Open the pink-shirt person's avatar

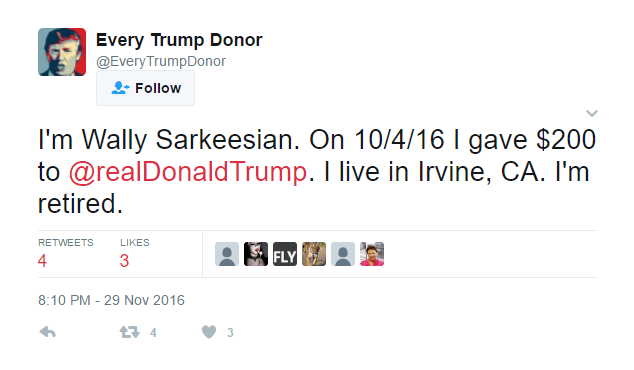(x=372, y=254)
